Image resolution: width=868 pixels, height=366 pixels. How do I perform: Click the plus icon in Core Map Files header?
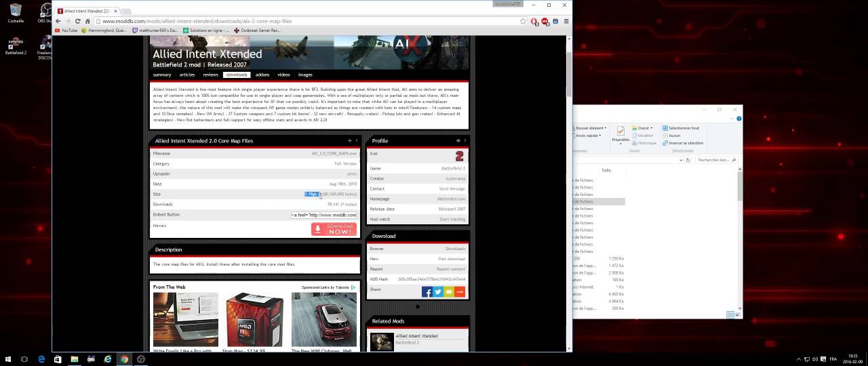pyautogui.click(x=350, y=141)
